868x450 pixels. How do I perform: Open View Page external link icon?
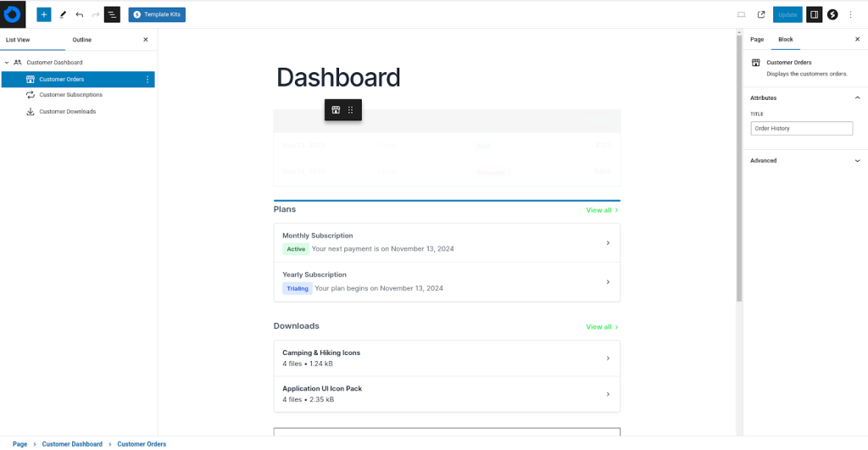[x=761, y=14]
